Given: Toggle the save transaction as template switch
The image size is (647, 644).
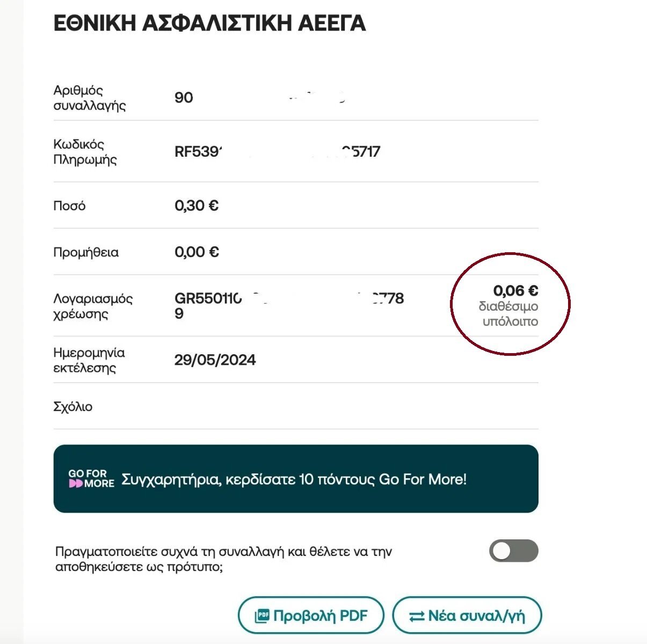Looking at the screenshot, I should coord(513,551).
